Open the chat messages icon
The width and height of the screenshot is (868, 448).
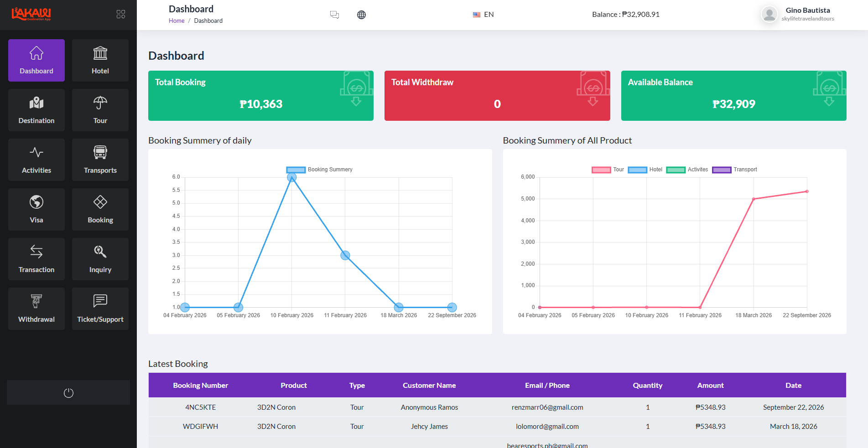[334, 15]
